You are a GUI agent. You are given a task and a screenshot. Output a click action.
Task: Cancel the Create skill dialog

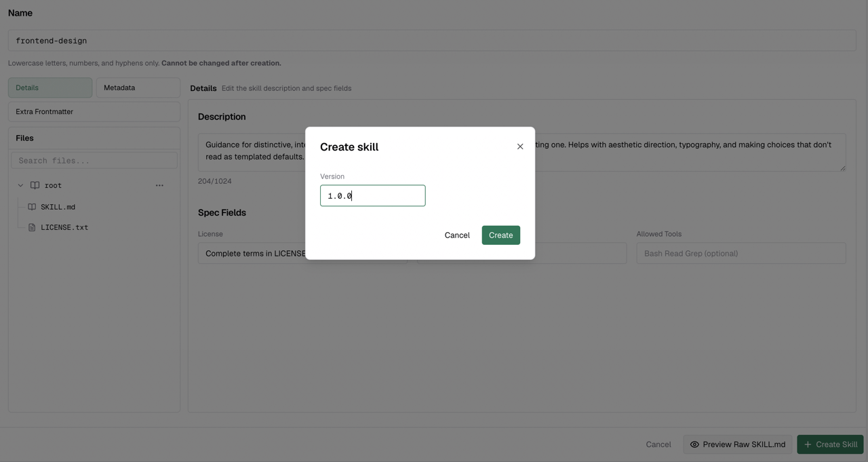[457, 235]
